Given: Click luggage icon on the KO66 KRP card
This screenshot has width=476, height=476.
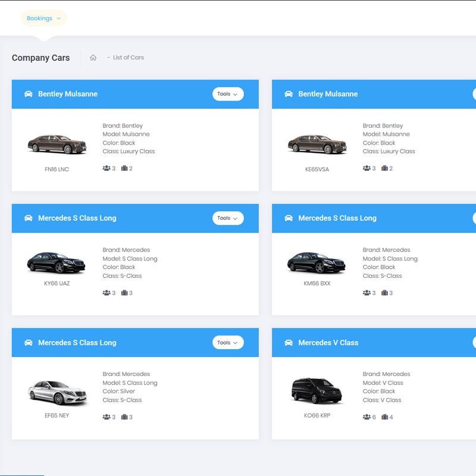Looking at the screenshot, I should click(x=384, y=417).
